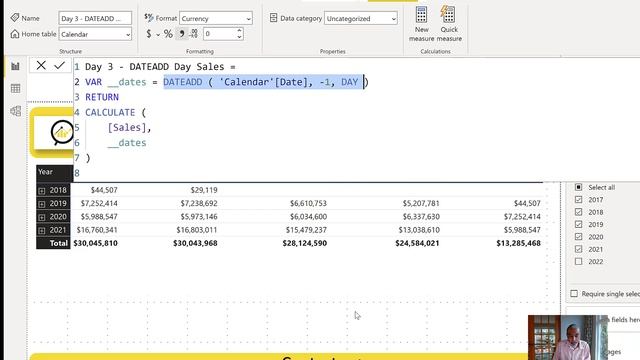Open currency symbol dropdown arrow

[x=158, y=35]
